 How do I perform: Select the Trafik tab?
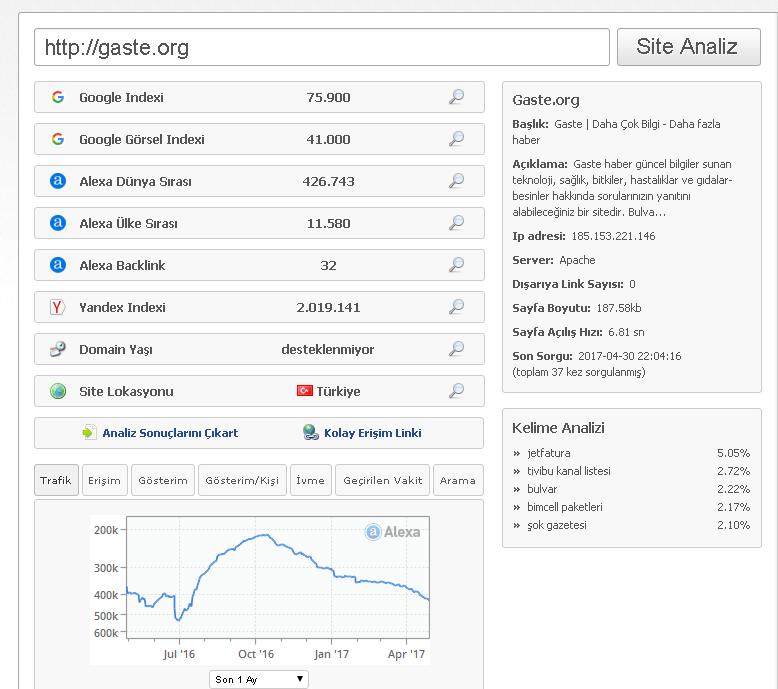56,480
